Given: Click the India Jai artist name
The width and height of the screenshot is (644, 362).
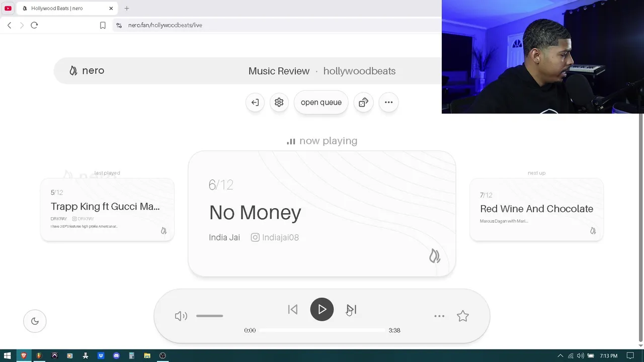Looking at the screenshot, I should 224,237.
